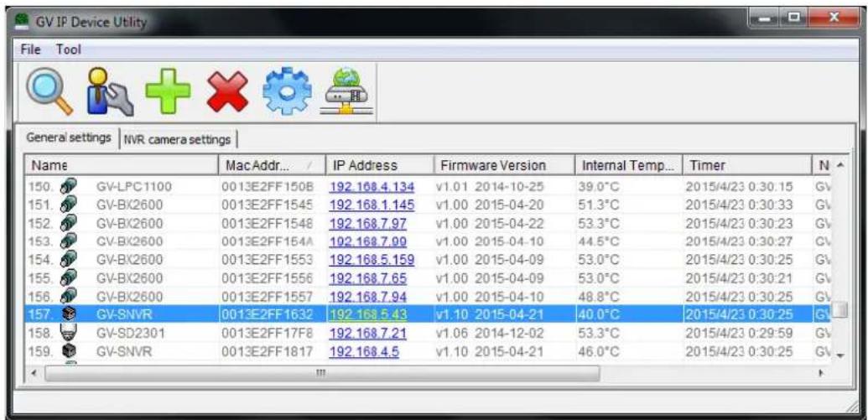
Task: Click the camera icon in row 152
Action: [x=69, y=223]
